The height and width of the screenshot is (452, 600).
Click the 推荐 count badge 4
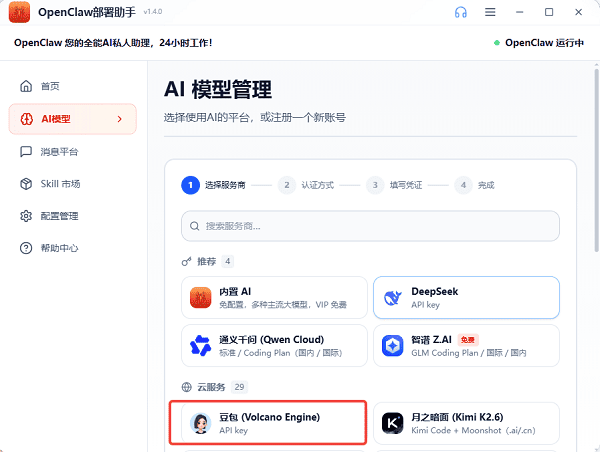pyautogui.click(x=228, y=262)
